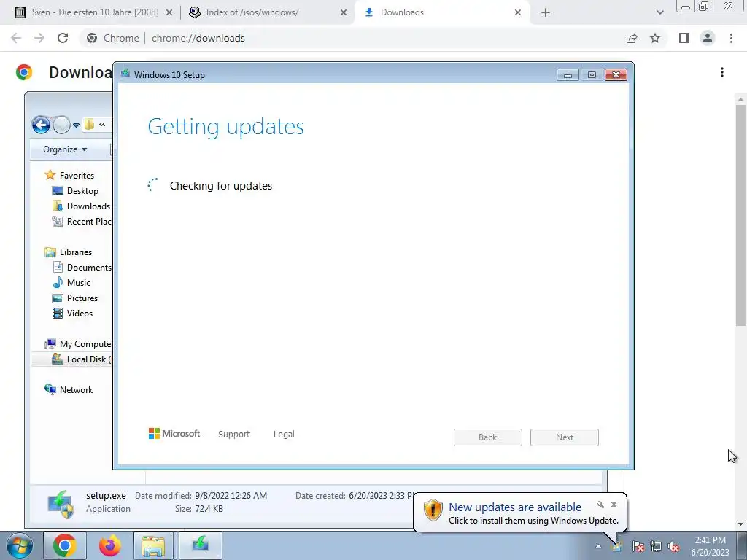Click Support link in Windows 10 Setup
747x560 pixels.
(234, 435)
